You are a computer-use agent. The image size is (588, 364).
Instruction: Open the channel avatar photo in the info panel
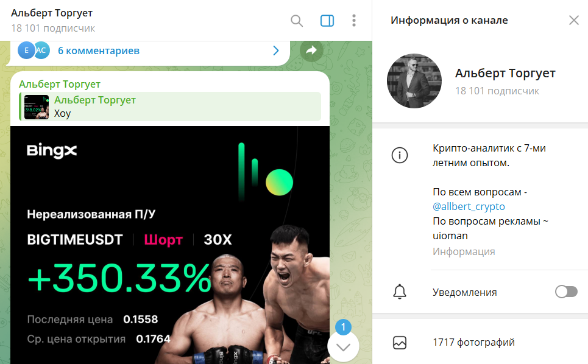pyautogui.click(x=414, y=81)
